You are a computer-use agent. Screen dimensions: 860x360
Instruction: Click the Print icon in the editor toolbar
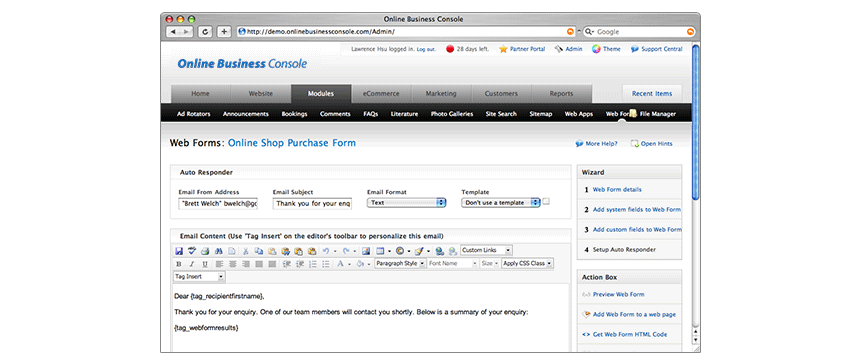click(205, 251)
